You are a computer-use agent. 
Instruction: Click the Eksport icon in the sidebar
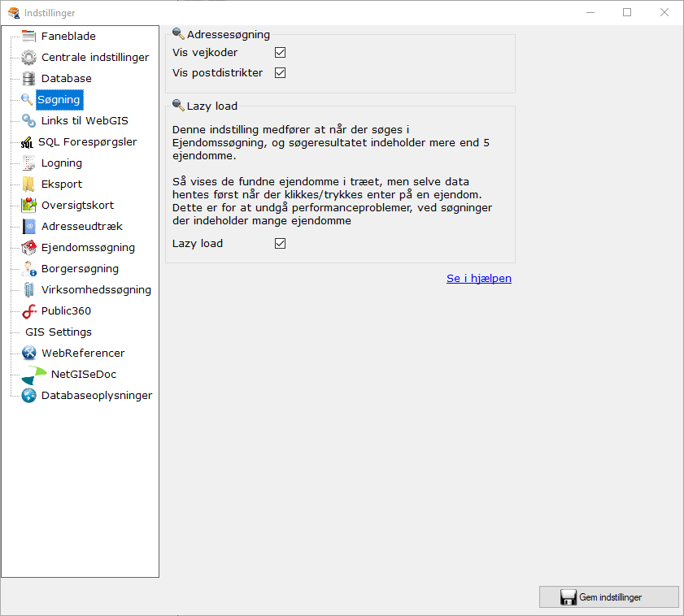(x=27, y=184)
